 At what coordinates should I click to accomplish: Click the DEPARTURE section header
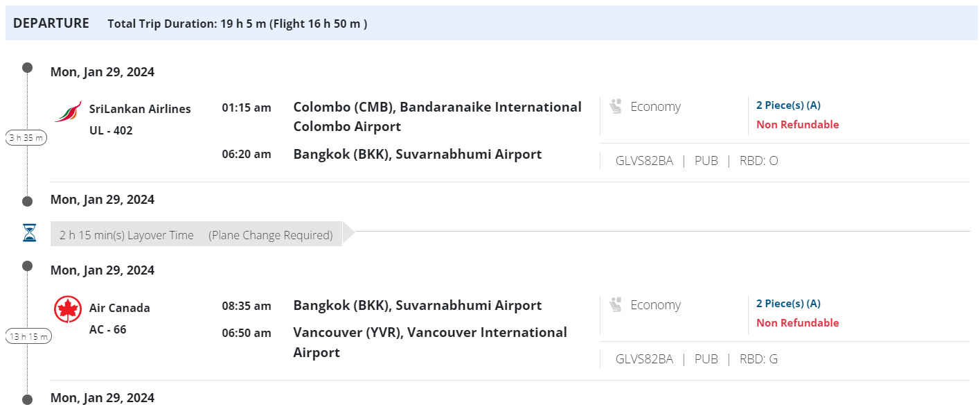(51, 24)
